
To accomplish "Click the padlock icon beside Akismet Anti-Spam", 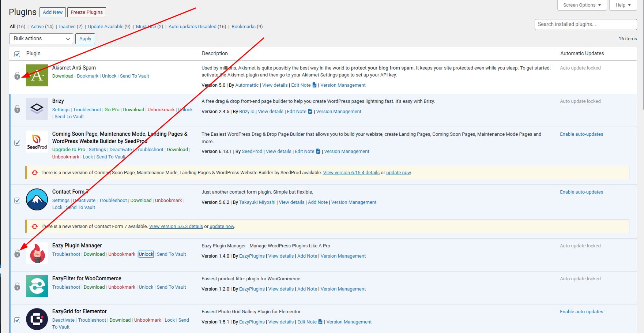I will (17, 76).
